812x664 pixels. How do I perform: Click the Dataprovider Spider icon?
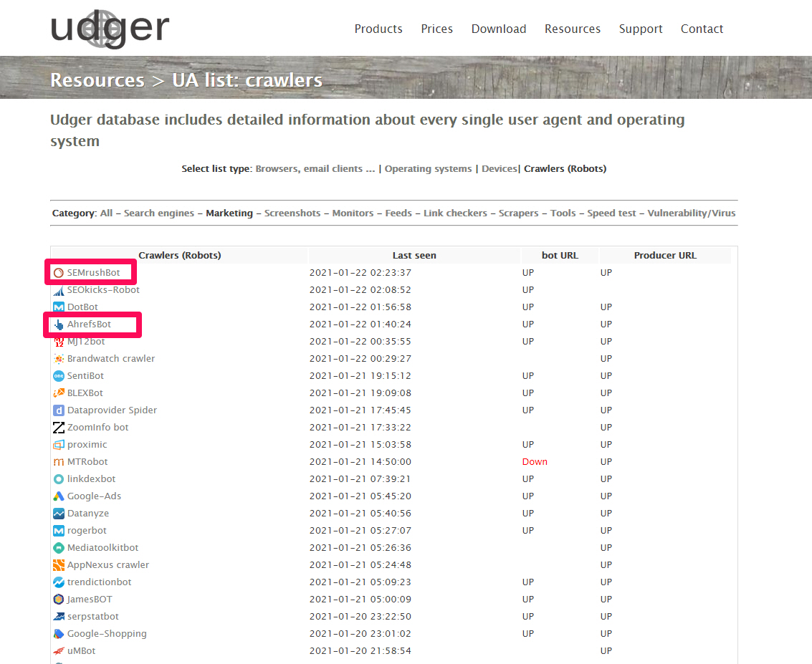(x=59, y=410)
